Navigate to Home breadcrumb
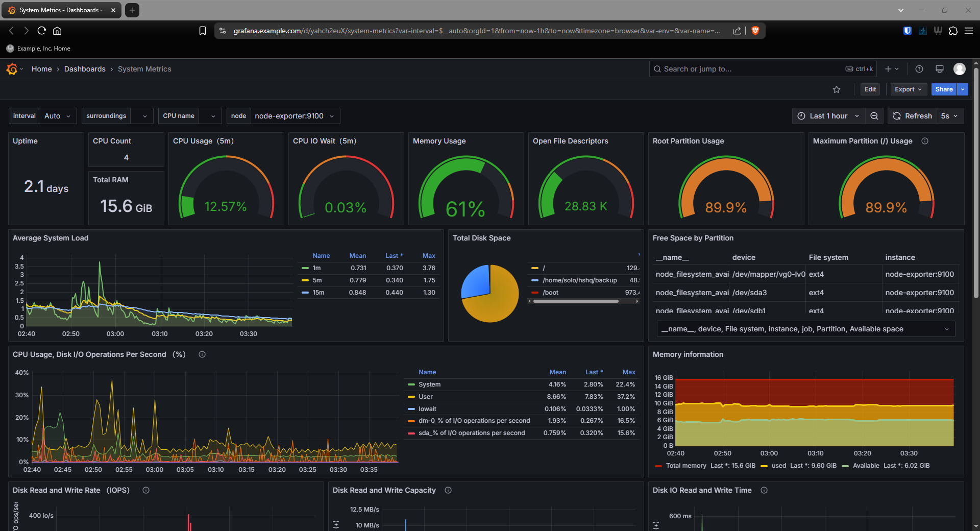Screen dimensions: 980x531 pos(41,69)
